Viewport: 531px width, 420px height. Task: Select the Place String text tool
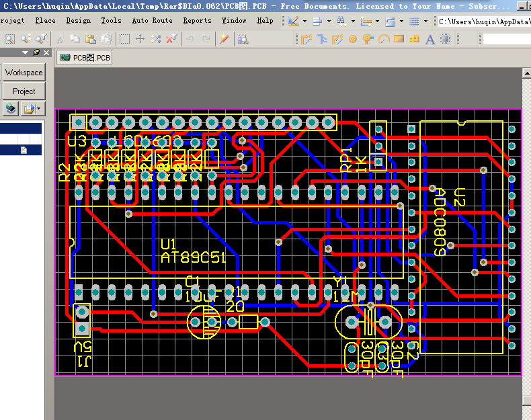coord(430,39)
